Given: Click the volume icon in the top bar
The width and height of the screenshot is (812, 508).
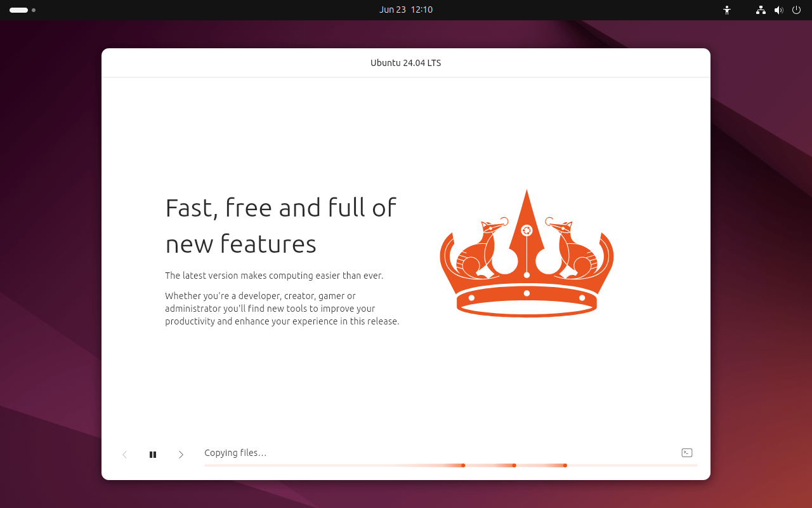Looking at the screenshot, I should point(778,10).
